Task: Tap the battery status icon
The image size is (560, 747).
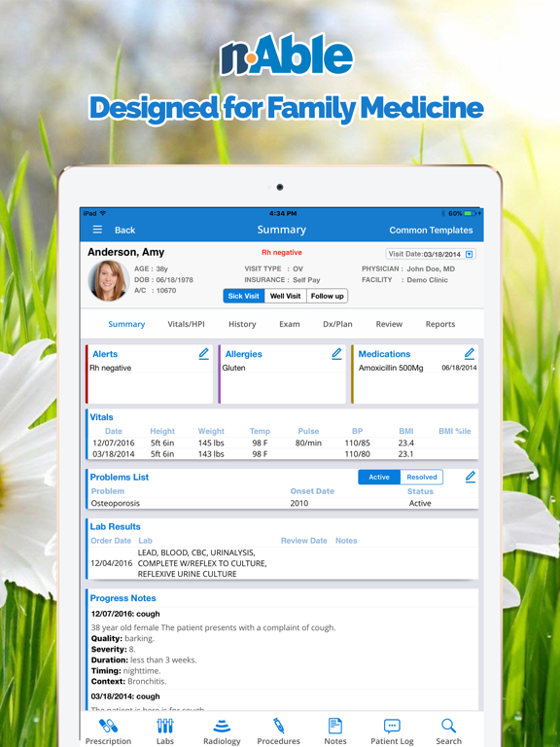Action: tap(471, 213)
